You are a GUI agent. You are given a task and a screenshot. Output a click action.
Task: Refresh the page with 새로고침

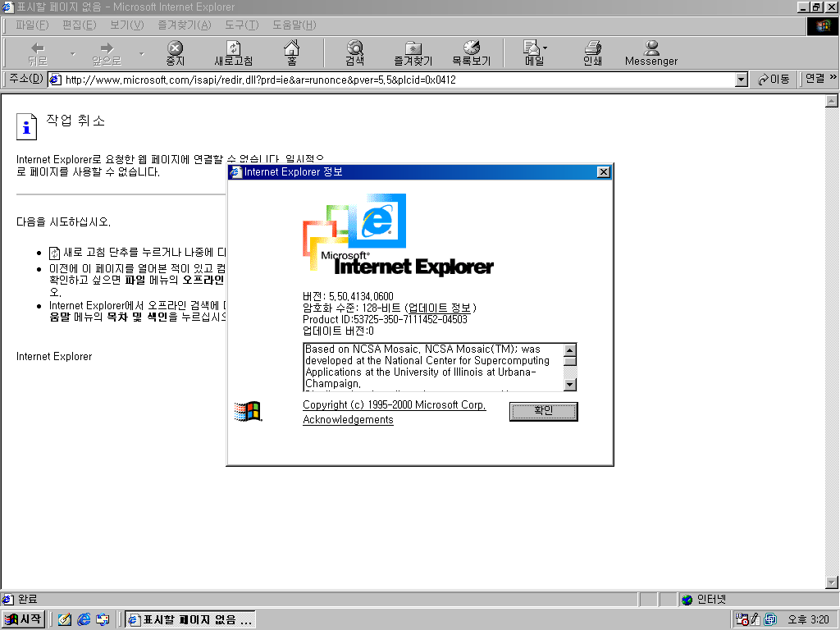click(x=234, y=53)
